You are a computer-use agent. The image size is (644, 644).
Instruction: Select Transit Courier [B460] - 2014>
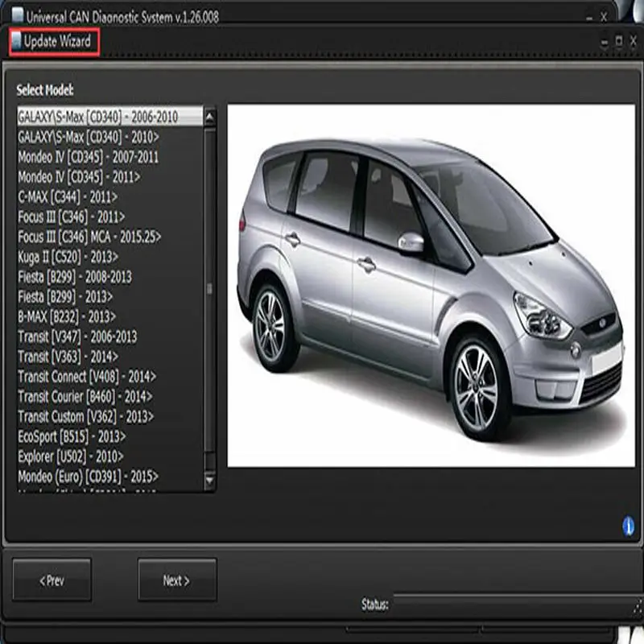[109, 397]
